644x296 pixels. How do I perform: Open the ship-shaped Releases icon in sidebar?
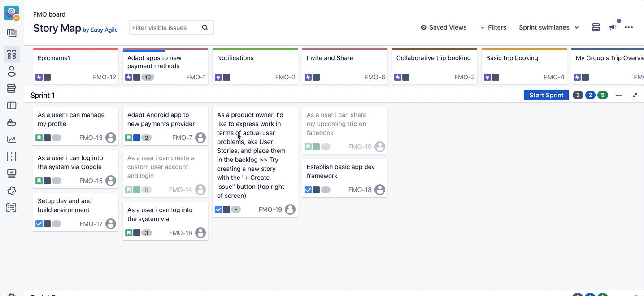point(12,122)
